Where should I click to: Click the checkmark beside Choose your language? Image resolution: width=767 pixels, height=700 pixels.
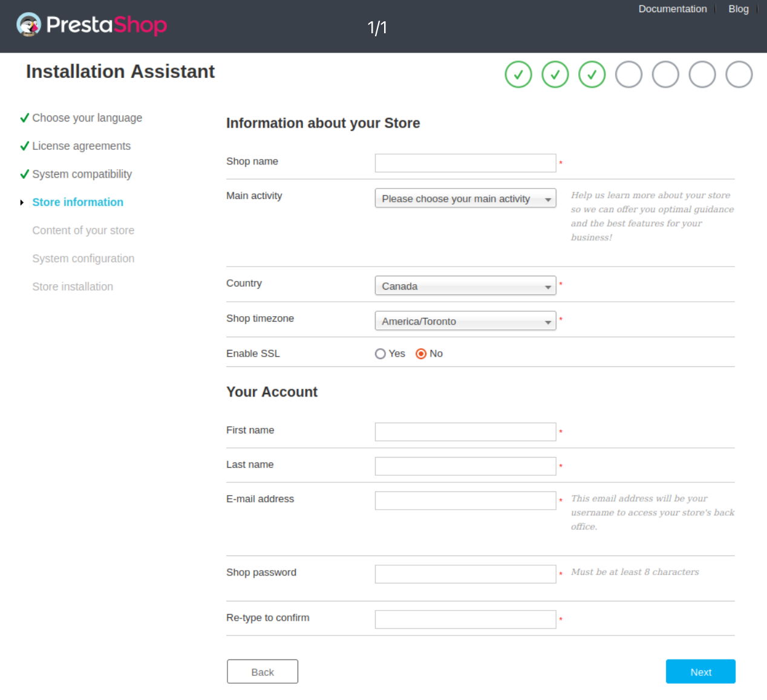pos(25,118)
